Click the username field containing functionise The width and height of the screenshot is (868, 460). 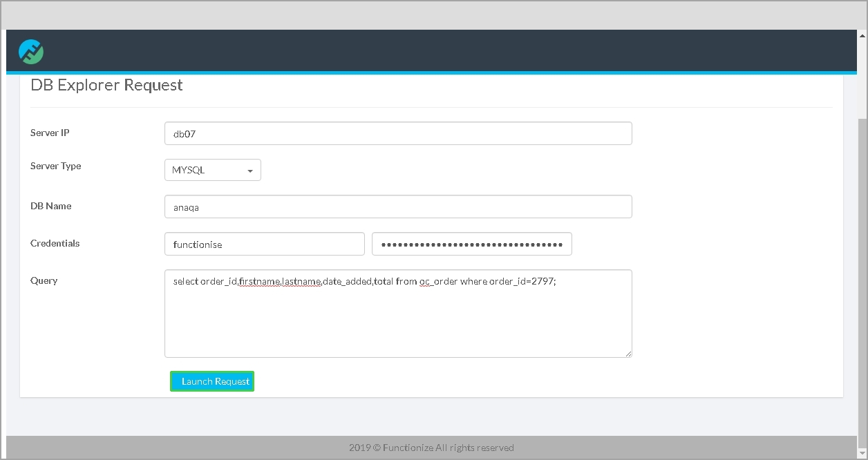click(x=265, y=244)
